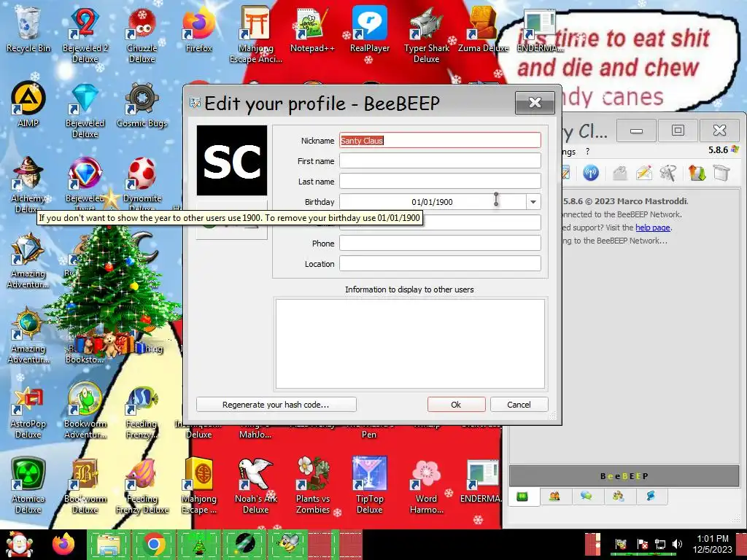Image resolution: width=747 pixels, height=560 pixels.
Task: Open Firefox from the taskbar
Action: click(x=63, y=544)
